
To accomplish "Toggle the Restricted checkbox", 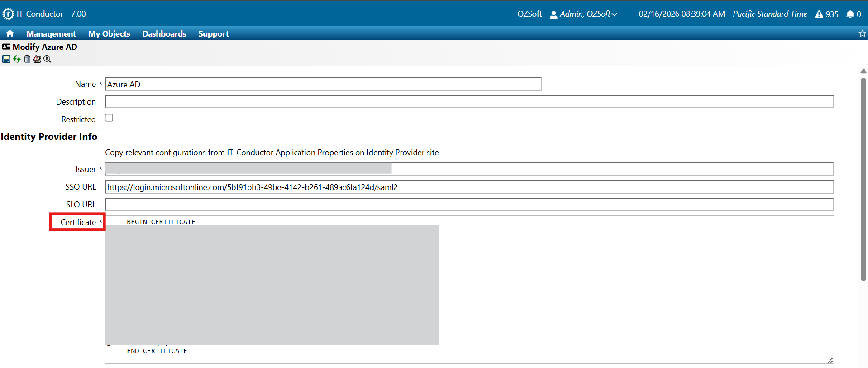I will point(109,118).
